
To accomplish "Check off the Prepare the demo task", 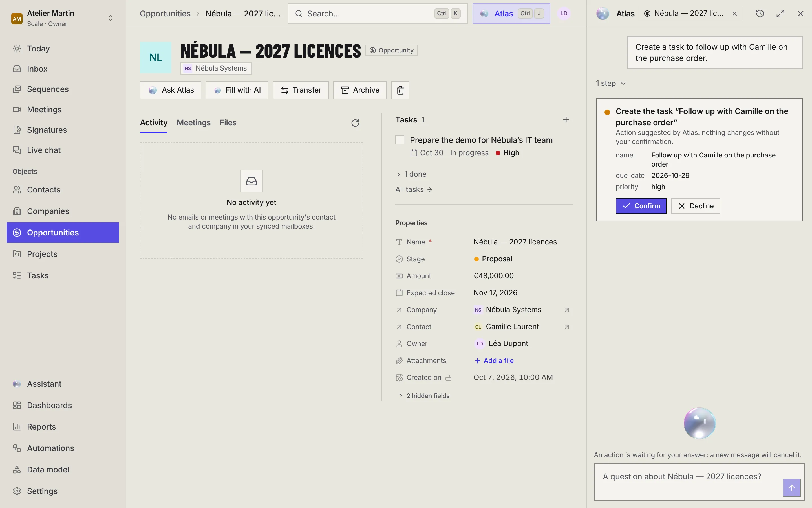I will [400, 140].
